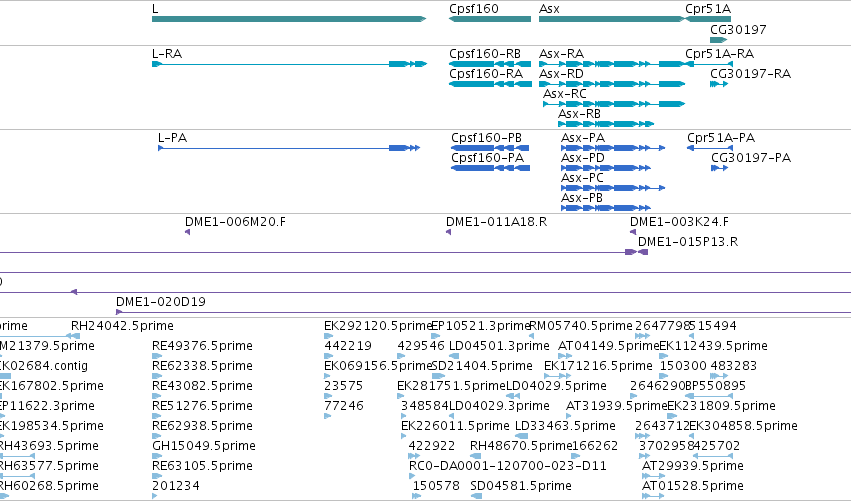
Task: Click the Asx-RB transcript
Action: pos(606,124)
